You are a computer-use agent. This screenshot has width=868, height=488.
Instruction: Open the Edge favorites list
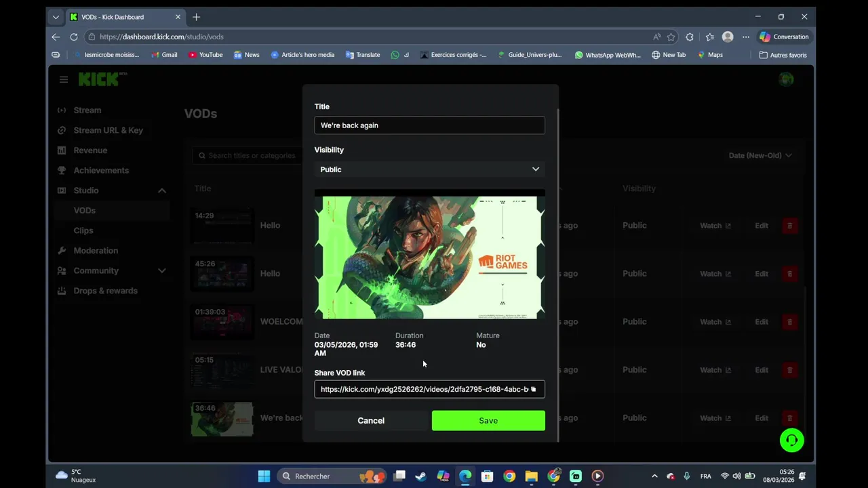[709, 37]
